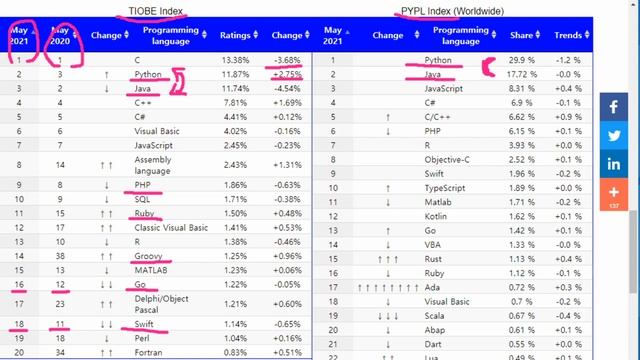Click Visual Basic in the TIOBE table
640x360 pixels.
[157, 131]
